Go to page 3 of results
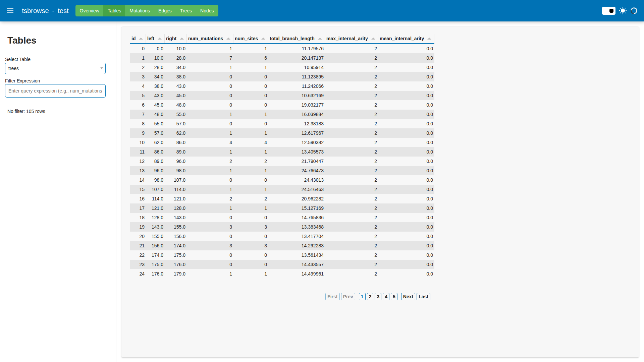 (378, 297)
